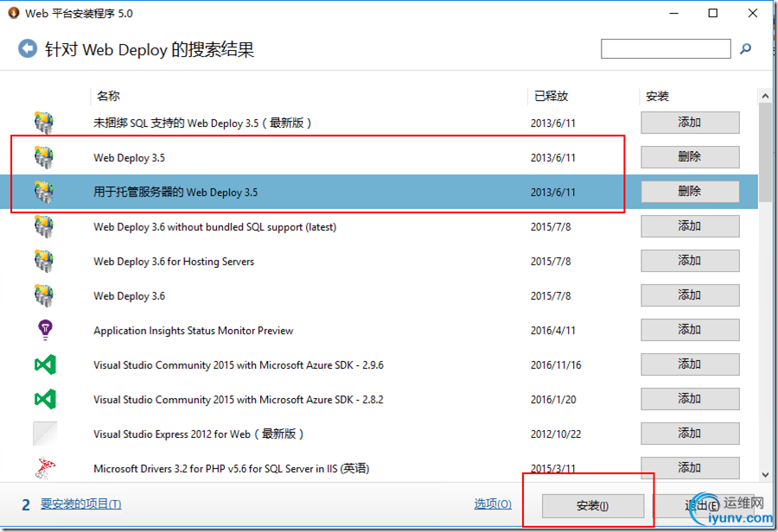Select Web Deploy 3.6 without bundled SQL support (latest)
778x532 pixels.
coord(215,227)
